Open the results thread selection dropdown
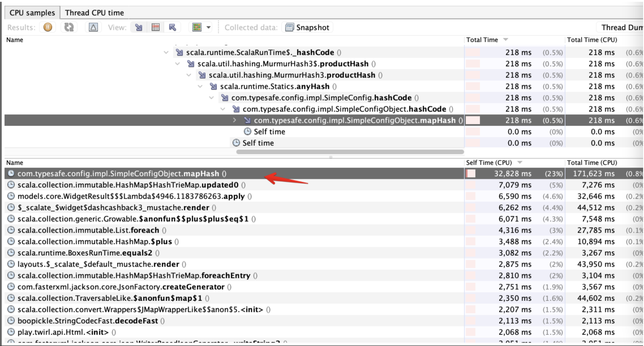This screenshot has height=346, width=644. (202, 28)
